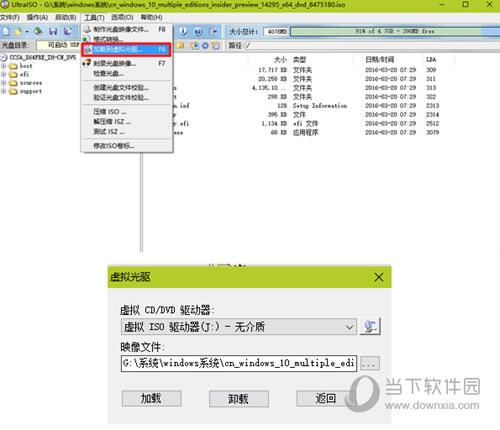
Task: Click the icon left of the gear icon
Action: [x=195, y=46]
